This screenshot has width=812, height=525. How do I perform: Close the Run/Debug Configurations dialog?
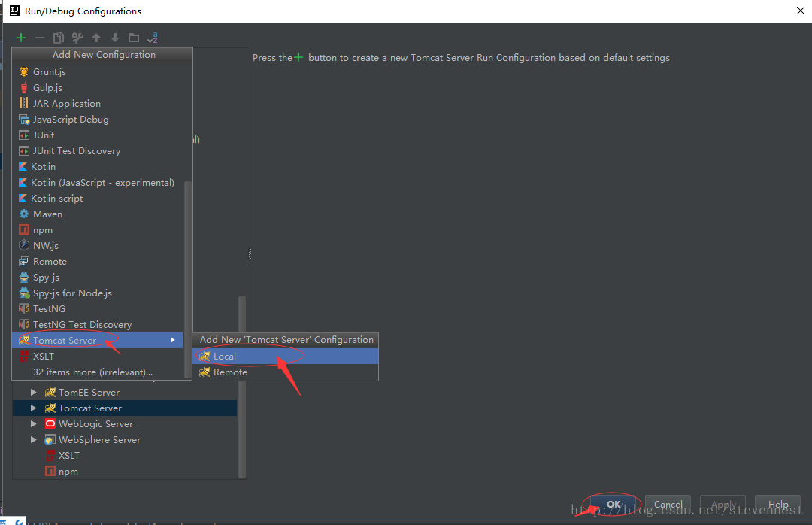[800, 11]
